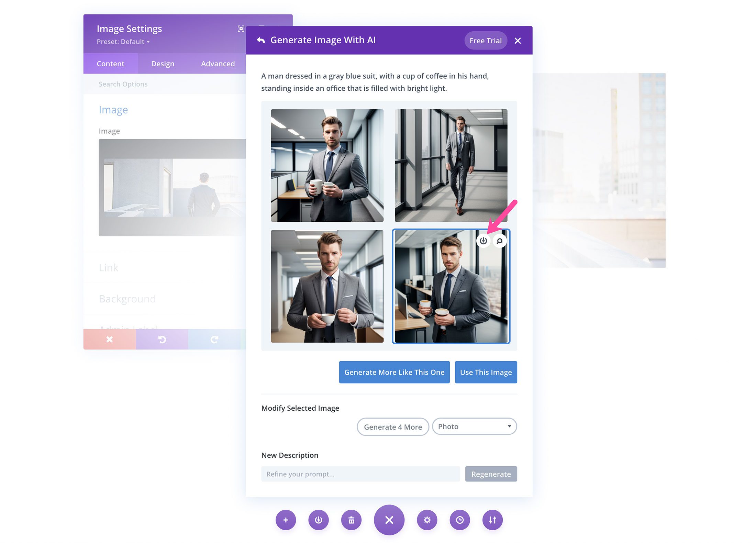Image resolution: width=756 pixels, height=543 pixels.
Task: Select the bottom-left generated man image thumbnail
Action: (326, 287)
